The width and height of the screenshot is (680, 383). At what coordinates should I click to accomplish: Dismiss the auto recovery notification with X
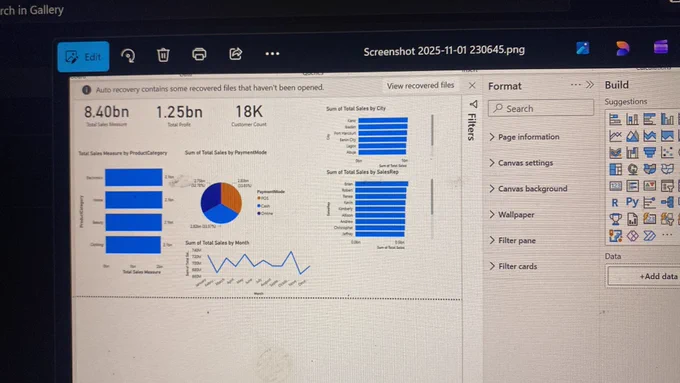click(472, 85)
